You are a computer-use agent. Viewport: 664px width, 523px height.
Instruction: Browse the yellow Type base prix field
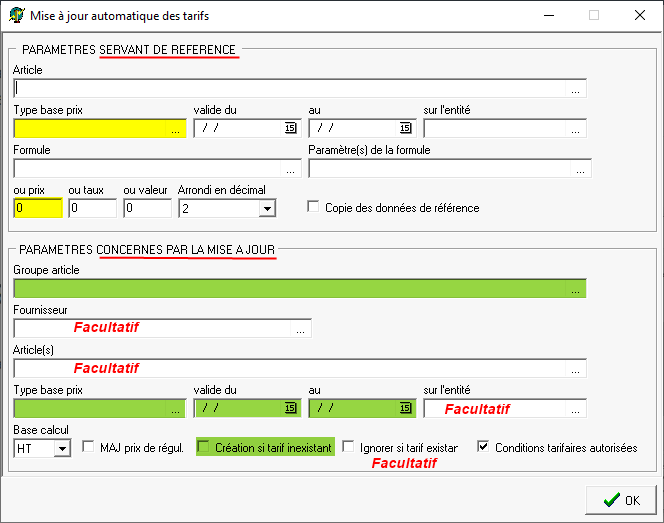(x=176, y=129)
